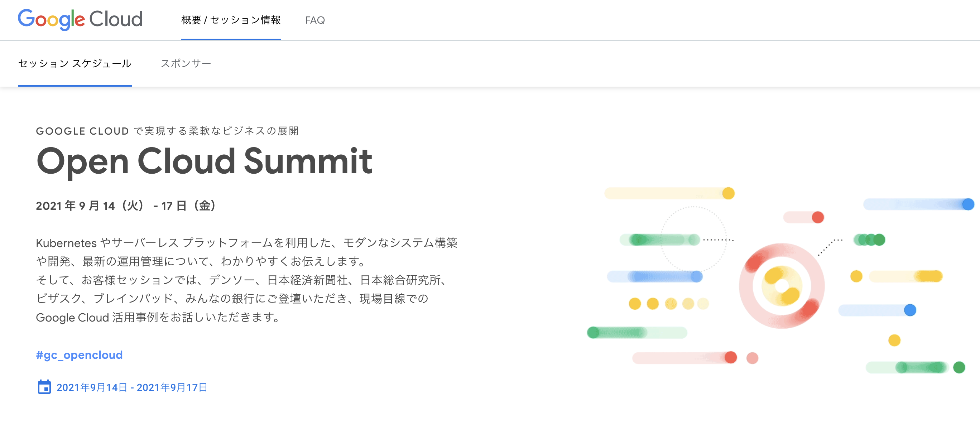Select the セッション スケジュール sub-tab
Viewport: 980px width, 425px height.
pos(75,63)
